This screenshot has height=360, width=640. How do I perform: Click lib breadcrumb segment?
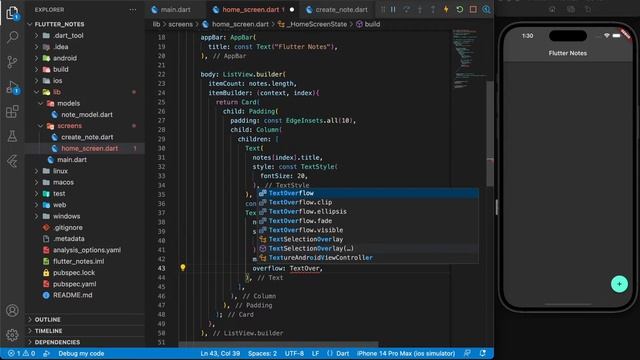point(156,24)
